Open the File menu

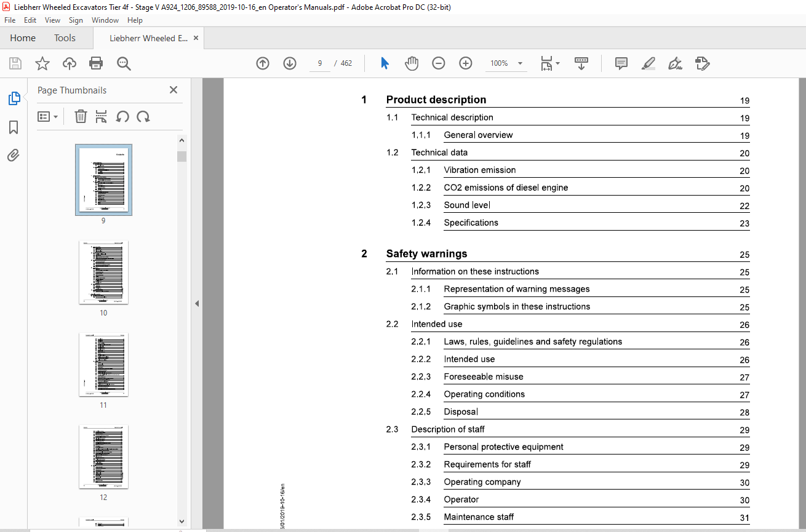[x=10, y=20]
